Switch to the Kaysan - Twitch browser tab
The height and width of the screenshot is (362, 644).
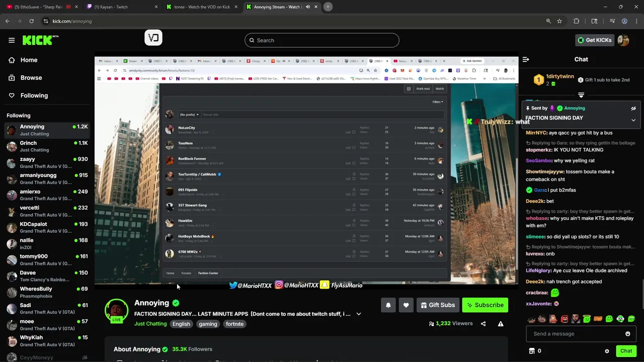(x=121, y=7)
